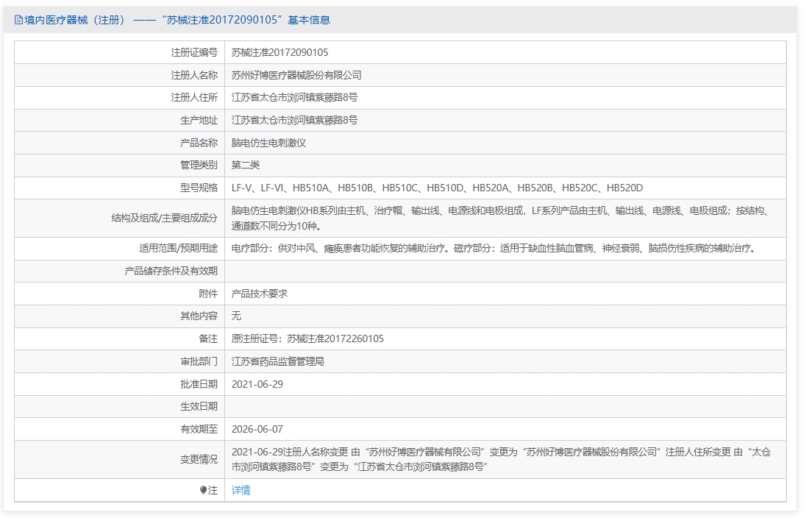Click the 结构及组成/主要组成成分 label
Image resolution: width=812 pixels, height=518 pixels.
pos(165,218)
